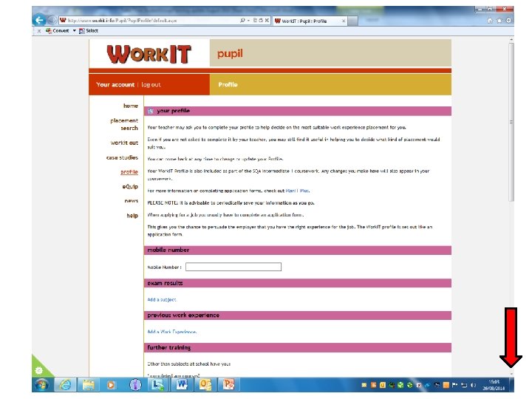532x399 pixels.
Task: Select profile in the sidebar menu
Action: pos(129,172)
